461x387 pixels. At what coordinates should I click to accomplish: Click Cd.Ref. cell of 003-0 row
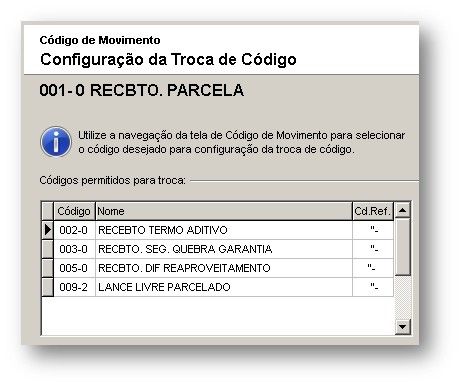point(373,249)
